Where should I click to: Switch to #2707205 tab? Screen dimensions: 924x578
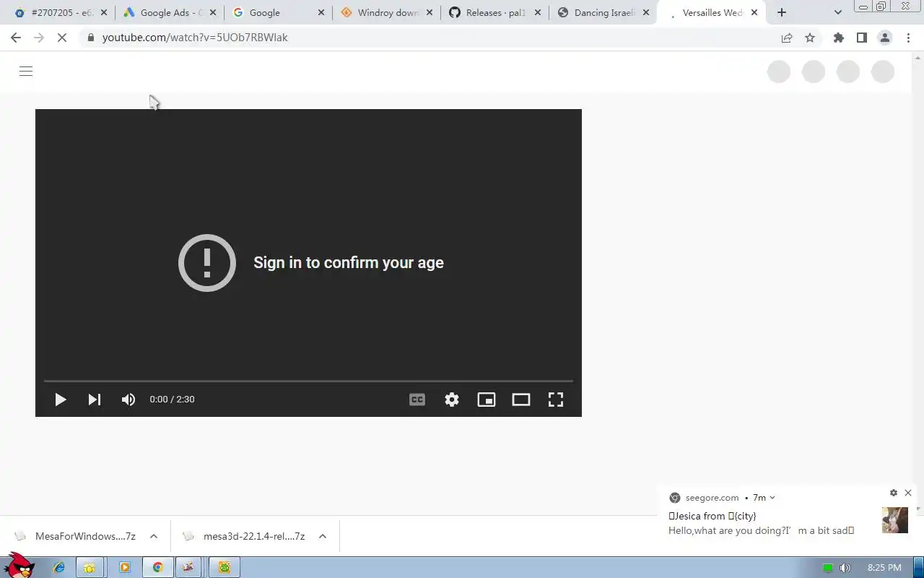61,12
